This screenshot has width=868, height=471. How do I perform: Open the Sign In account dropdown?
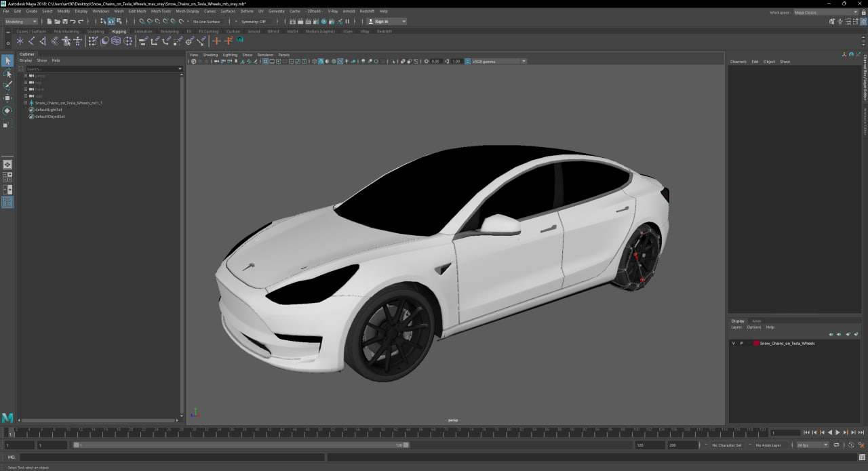387,22
